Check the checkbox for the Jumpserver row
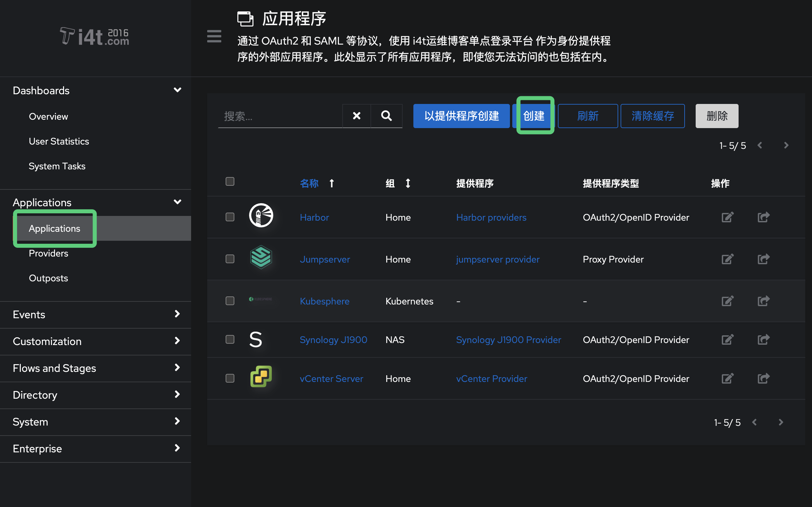Viewport: 812px width, 507px height. pyautogui.click(x=230, y=259)
